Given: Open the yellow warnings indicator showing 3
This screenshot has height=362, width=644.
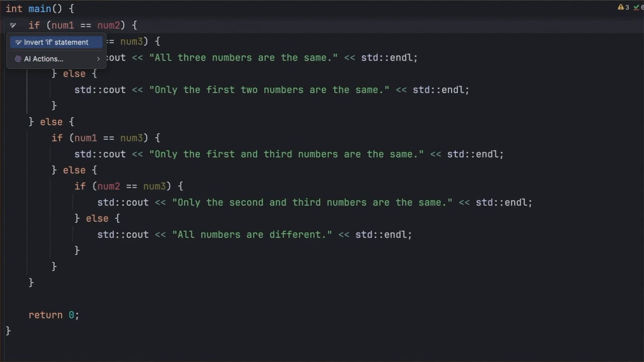Looking at the screenshot, I should (623, 8).
